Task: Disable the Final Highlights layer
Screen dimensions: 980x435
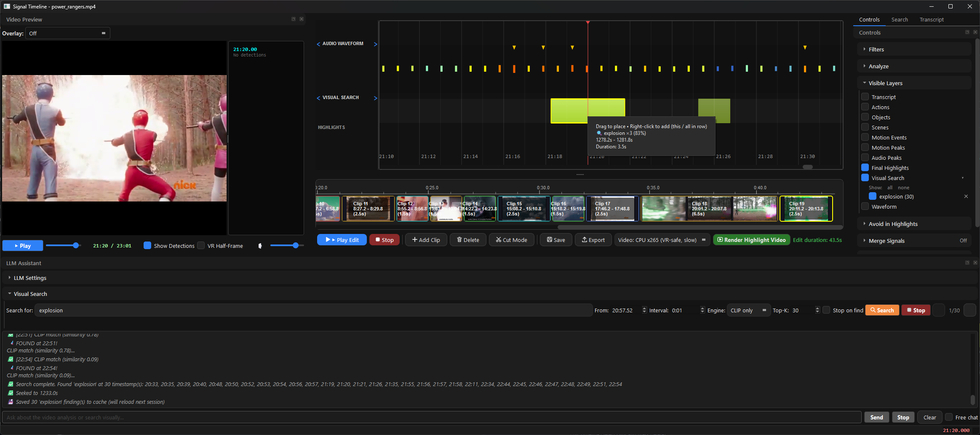Action: coord(865,167)
